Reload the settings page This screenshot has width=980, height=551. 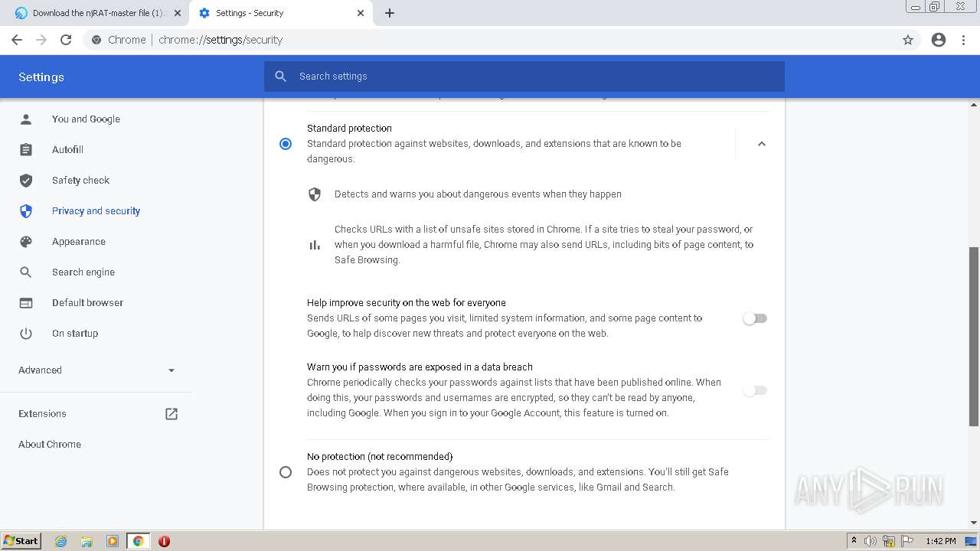tap(66, 40)
